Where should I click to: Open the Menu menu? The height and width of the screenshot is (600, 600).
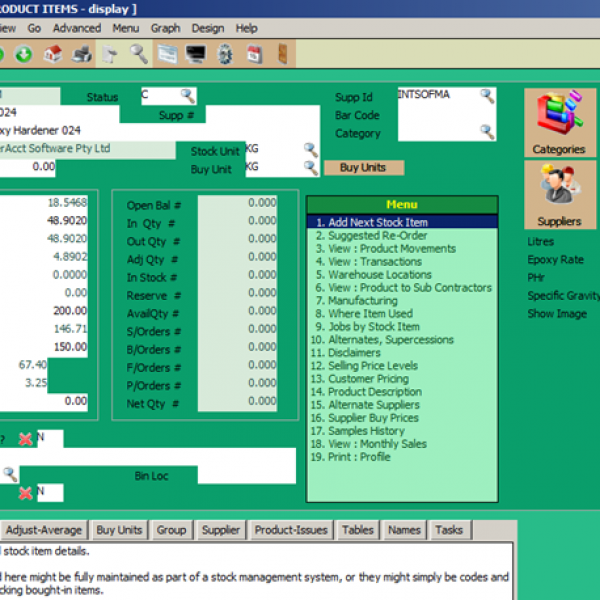(x=126, y=28)
